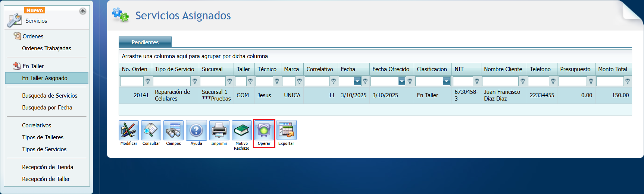Viewport: 644px width, 194px height.
Task: Click the 'Sucursal 1 ***Pruebas' cell
Action: click(216, 95)
